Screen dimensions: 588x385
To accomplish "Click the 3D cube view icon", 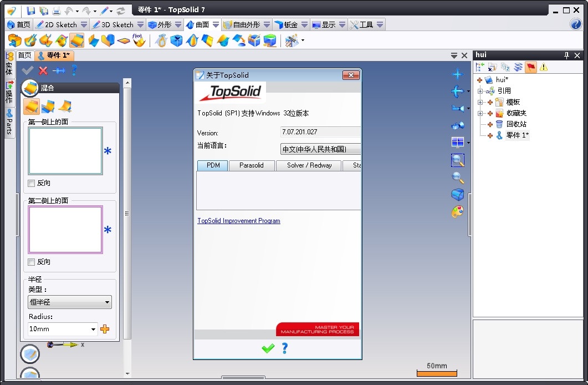I will point(458,194).
